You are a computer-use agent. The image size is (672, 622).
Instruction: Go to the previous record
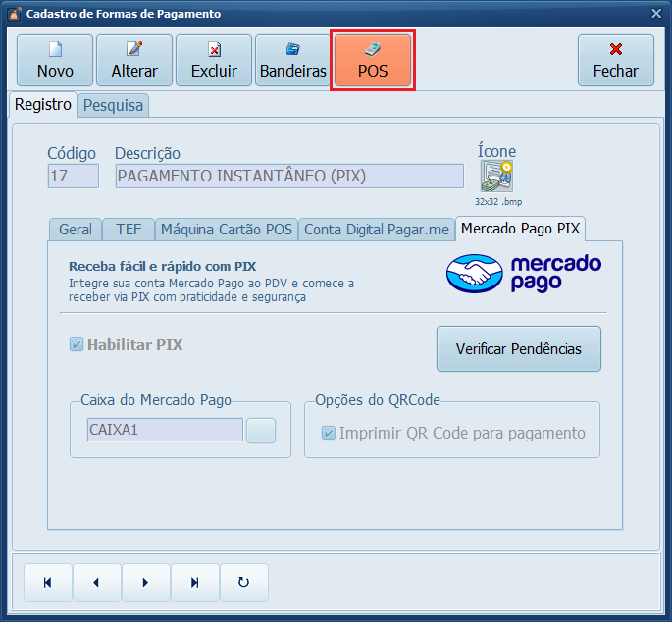[x=96, y=582]
